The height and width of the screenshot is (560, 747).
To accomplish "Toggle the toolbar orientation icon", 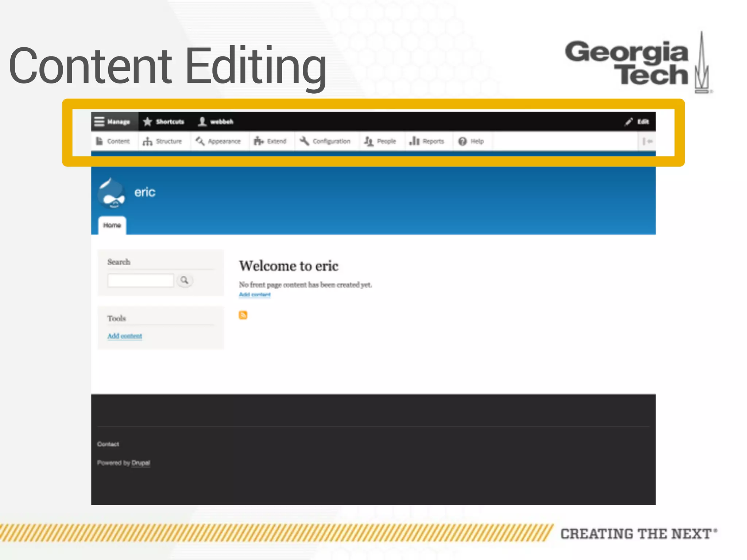I will (x=647, y=141).
